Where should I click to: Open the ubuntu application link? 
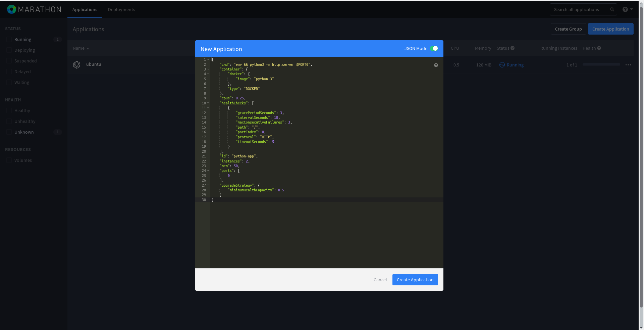pyautogui.click(x=94, y=64)
